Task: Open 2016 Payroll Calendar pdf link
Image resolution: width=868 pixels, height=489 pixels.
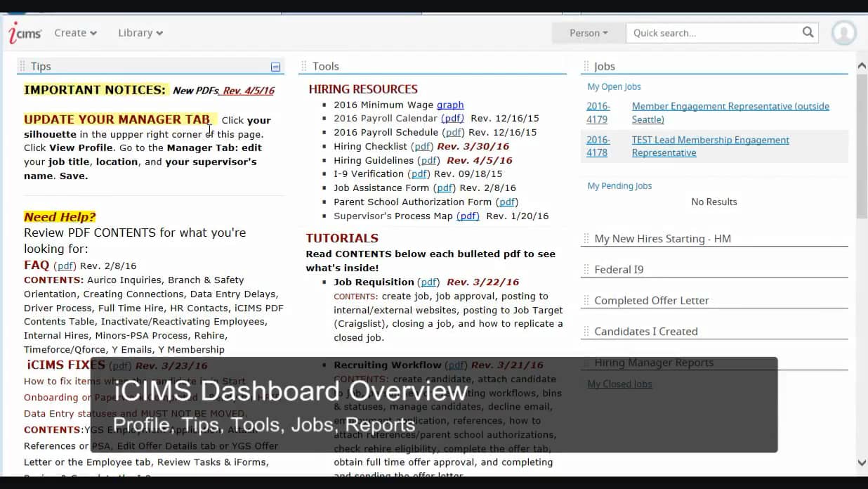Action: (x=453, y=119)
